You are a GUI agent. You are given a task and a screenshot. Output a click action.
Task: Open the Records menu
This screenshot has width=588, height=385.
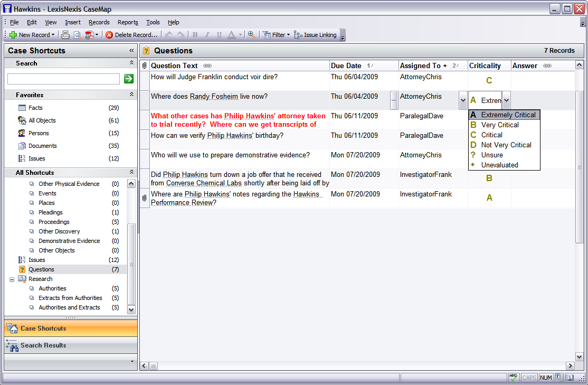pyautogui.click(x=99, y=23)
